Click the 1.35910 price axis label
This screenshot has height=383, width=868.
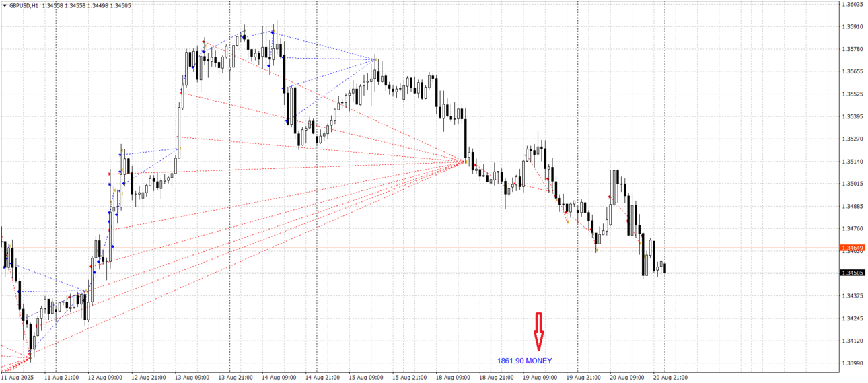coord(853,27)
